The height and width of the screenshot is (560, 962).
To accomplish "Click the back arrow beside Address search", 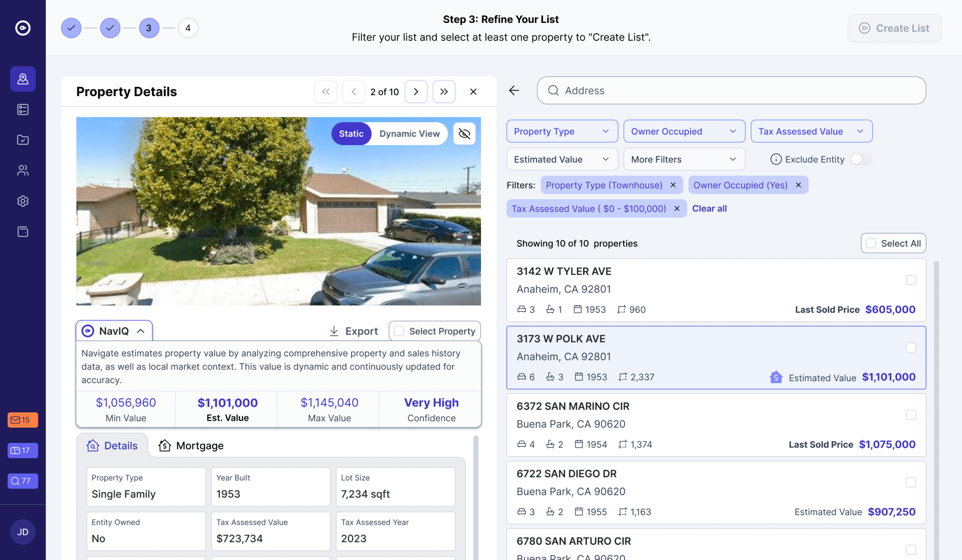I will [x=514, y=91].
